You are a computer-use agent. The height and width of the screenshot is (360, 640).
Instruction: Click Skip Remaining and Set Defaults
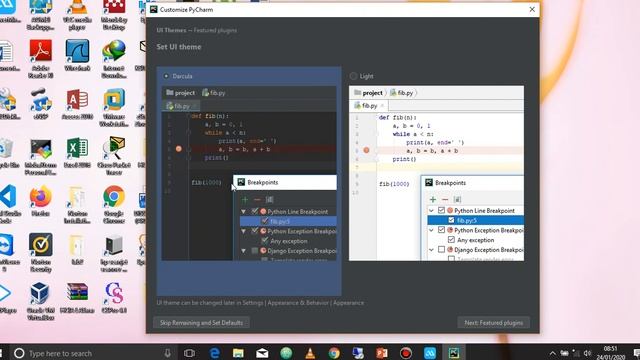point(201,322)
